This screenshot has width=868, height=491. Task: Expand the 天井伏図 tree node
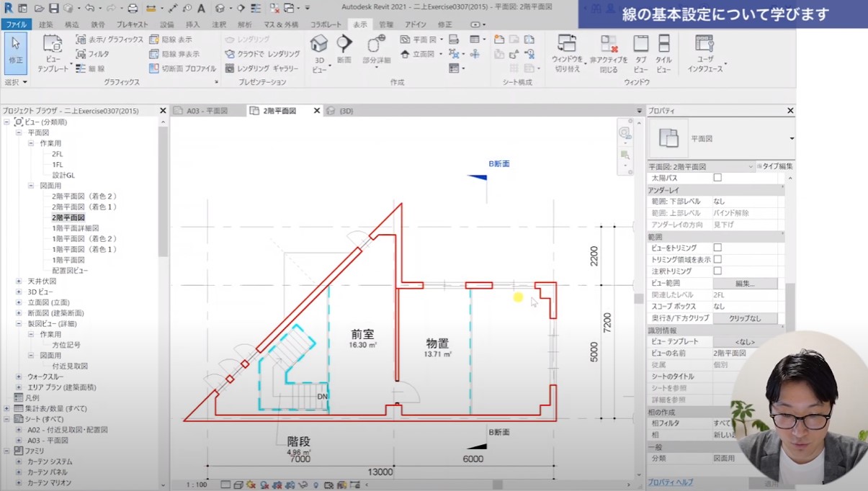point(19,281)
